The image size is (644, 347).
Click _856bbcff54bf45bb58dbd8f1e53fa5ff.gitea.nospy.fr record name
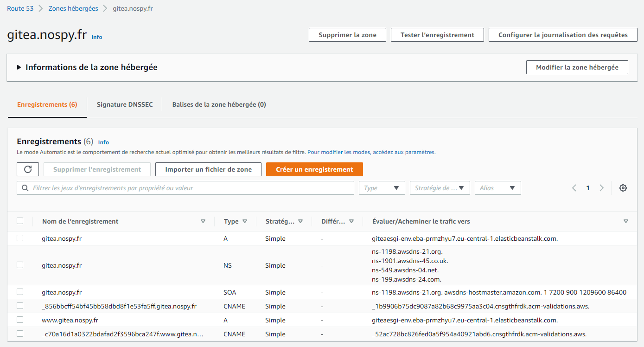click(119, 306)
